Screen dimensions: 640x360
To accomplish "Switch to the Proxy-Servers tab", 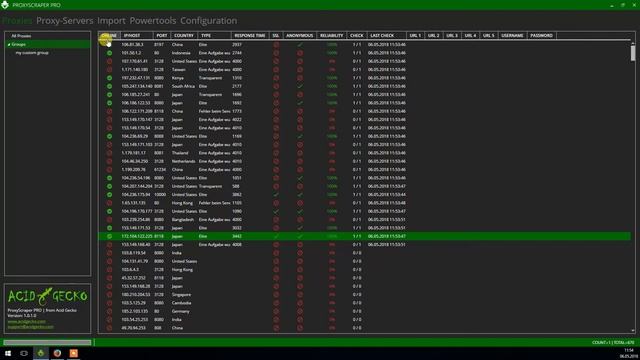I will 64,20.
